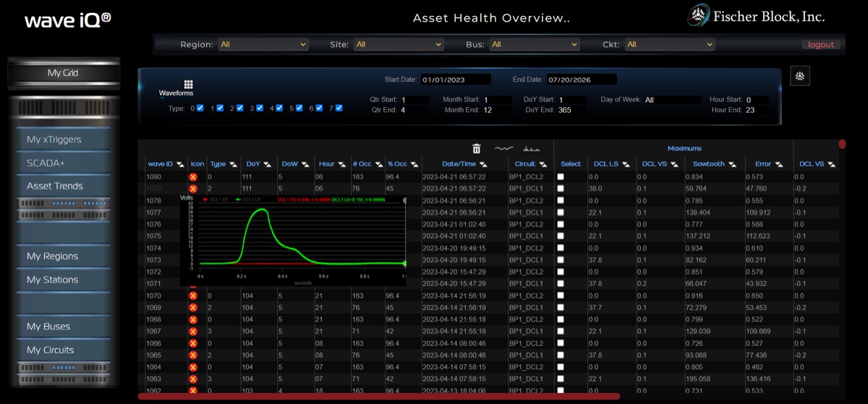Click the Start Date field
The width and height of the screenshot is (868, 404).
[455, 80]
